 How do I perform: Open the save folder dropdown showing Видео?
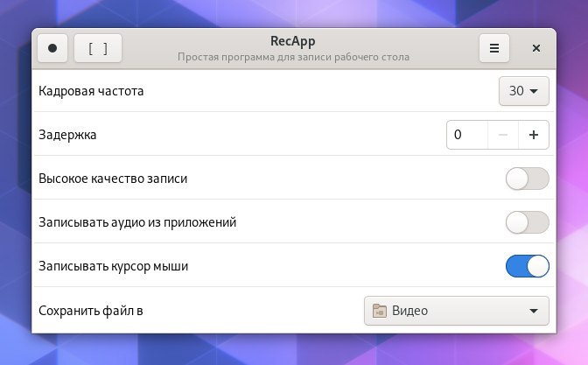pos(457,311)
